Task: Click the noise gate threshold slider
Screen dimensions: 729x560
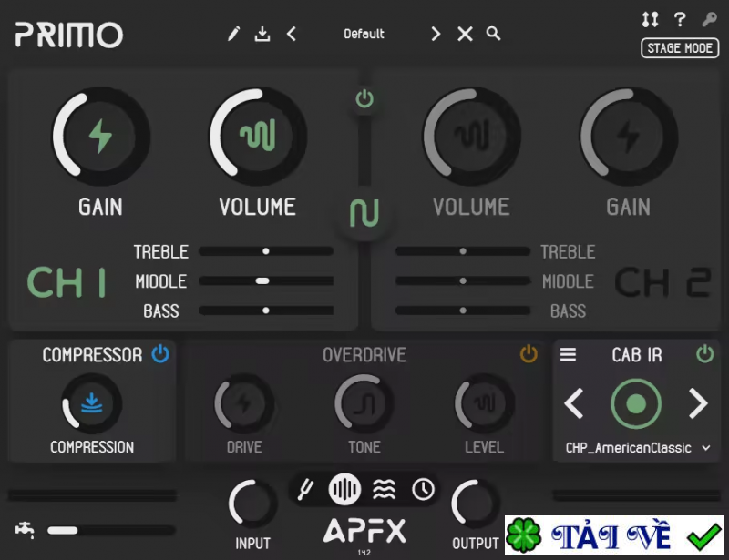Action: pos(110,530)
